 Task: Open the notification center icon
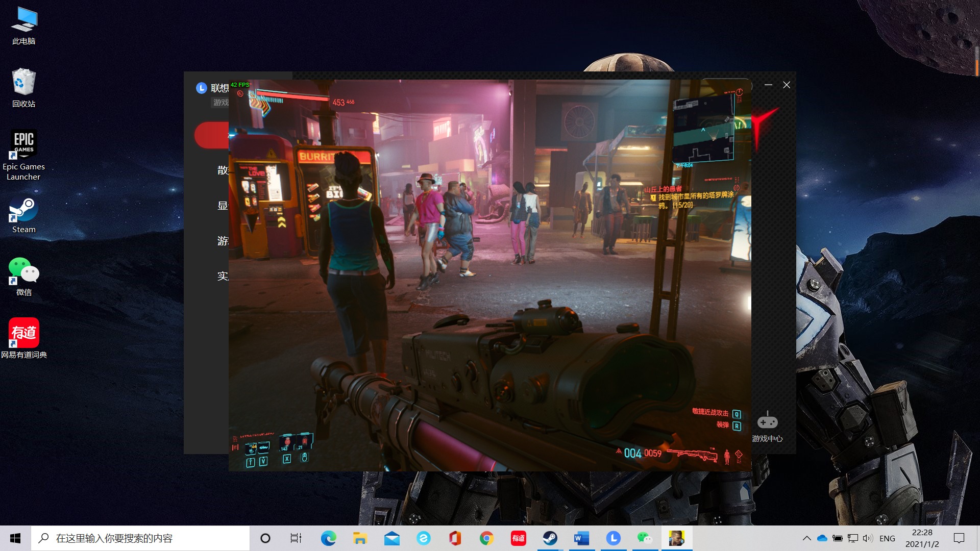click(959, 538)
